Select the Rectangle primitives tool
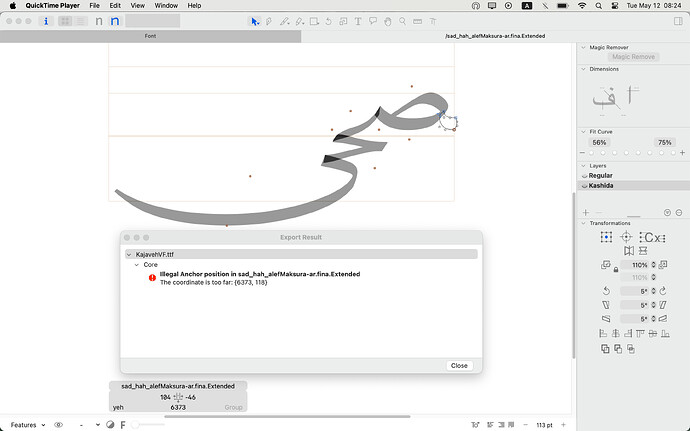This screenshot has height=431, width=690. [x=314, y=21]
